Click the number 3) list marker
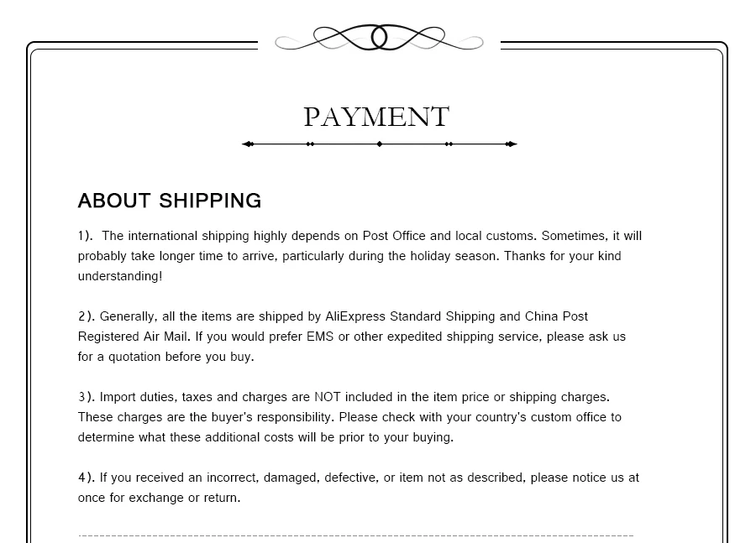 point(86,396)
